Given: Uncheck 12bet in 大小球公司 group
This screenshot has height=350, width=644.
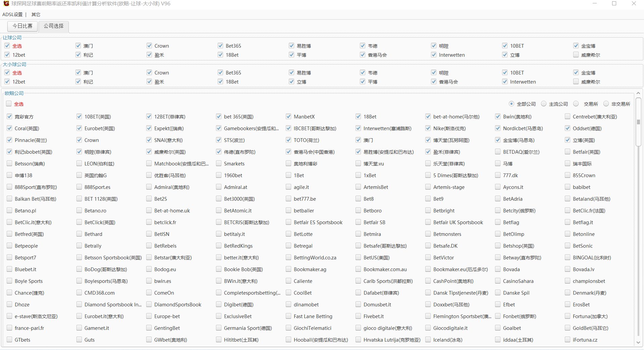Looking at the screenshot, I should 7,82.
